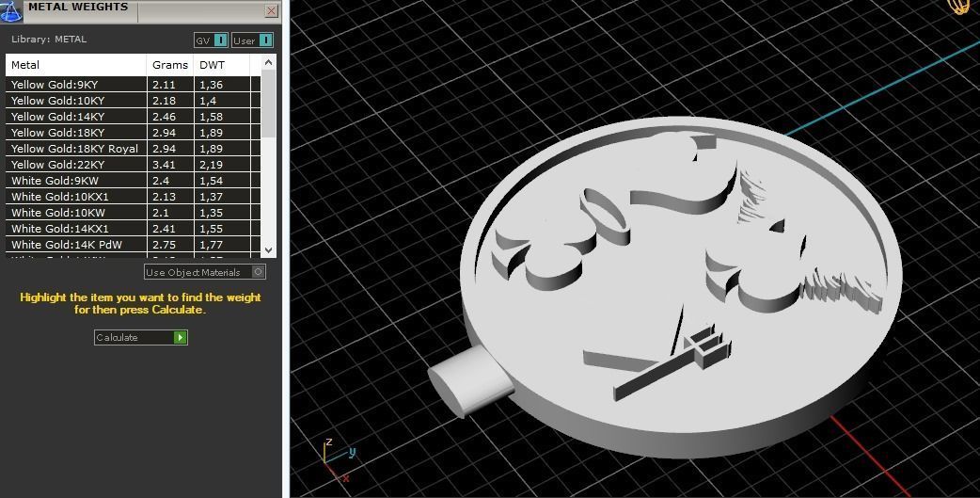Close the Metal Weights panel

(x=271, y=10)
